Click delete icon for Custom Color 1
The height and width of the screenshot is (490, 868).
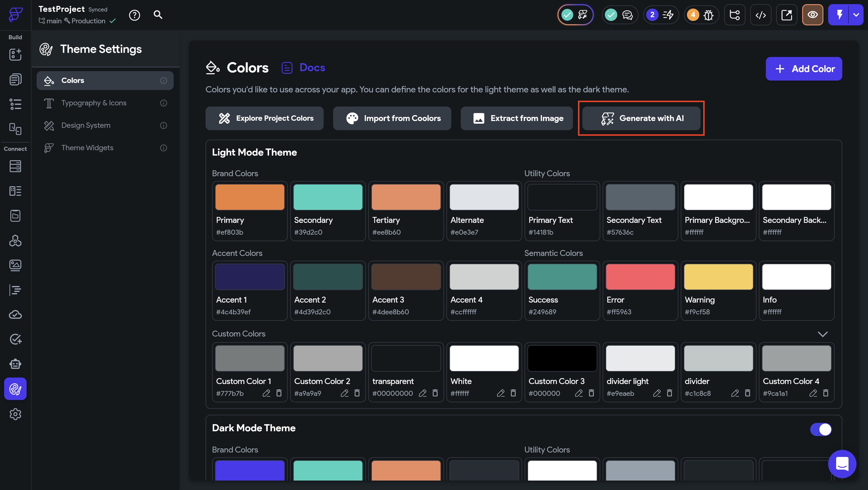pyautogui.click(x=279, y=393)
